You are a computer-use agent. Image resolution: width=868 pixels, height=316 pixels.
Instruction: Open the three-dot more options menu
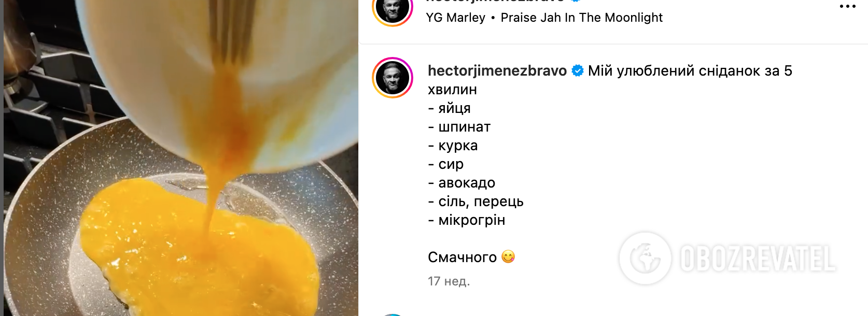(847, 6)
